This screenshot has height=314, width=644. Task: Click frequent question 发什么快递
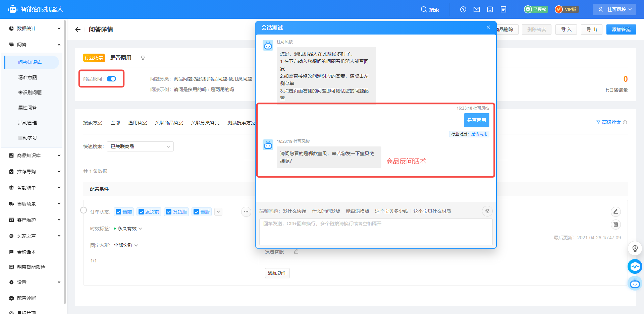(x=294, y=211)
